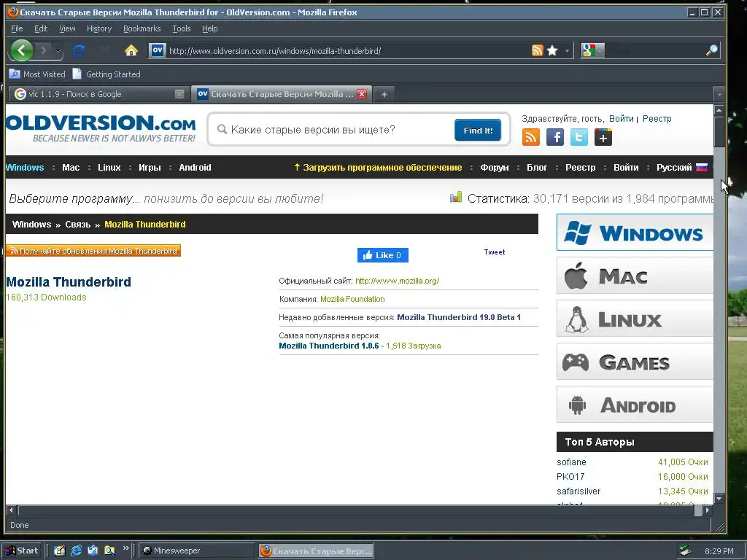
Task: Reload the page with the refresh icon
Action: (79, 50)
